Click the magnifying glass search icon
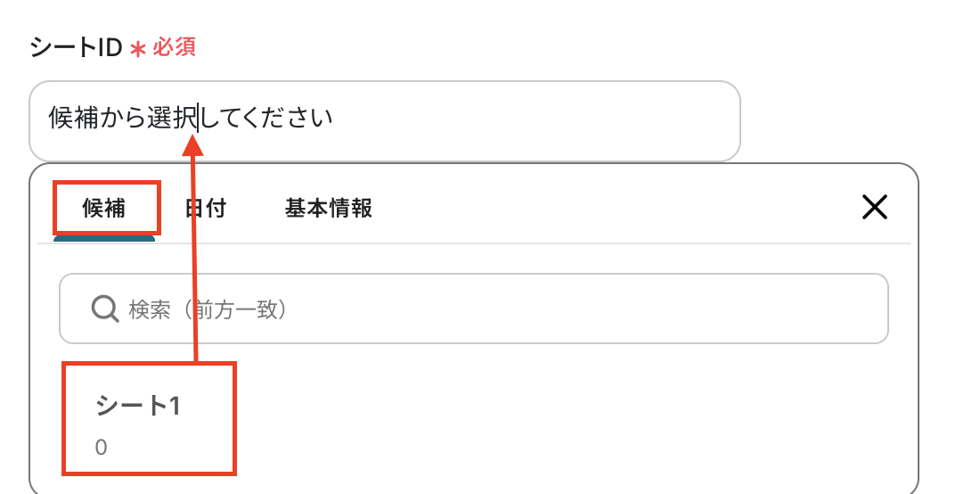 (105, 309)
